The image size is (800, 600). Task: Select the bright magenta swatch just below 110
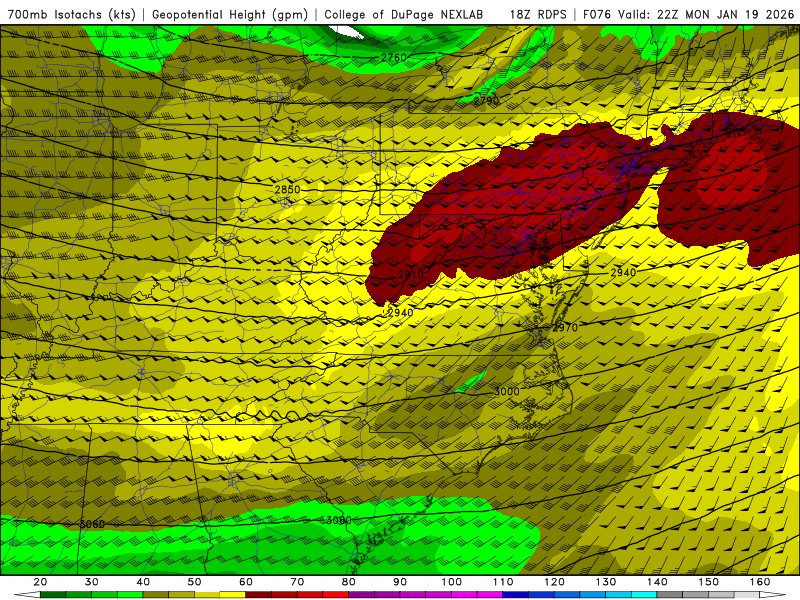490,594
